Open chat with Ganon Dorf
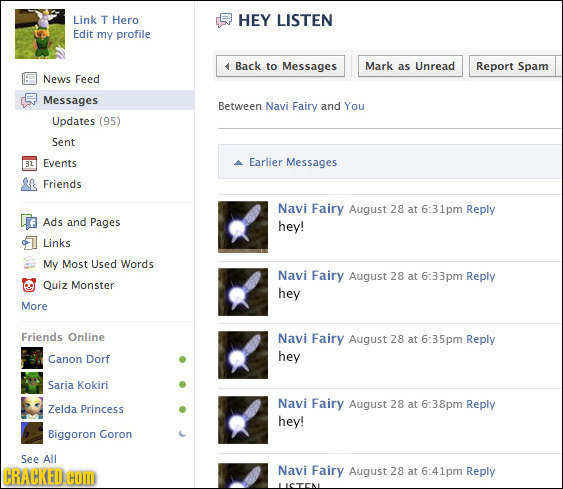The height and width of the screenshot is (489, 563). [79, 359]
